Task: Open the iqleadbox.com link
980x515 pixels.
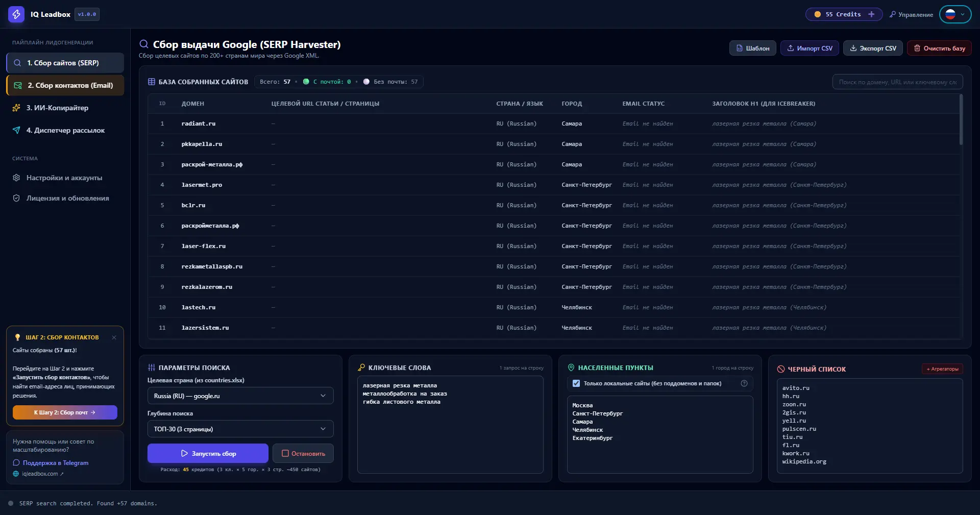Action: tap(42, 474)
